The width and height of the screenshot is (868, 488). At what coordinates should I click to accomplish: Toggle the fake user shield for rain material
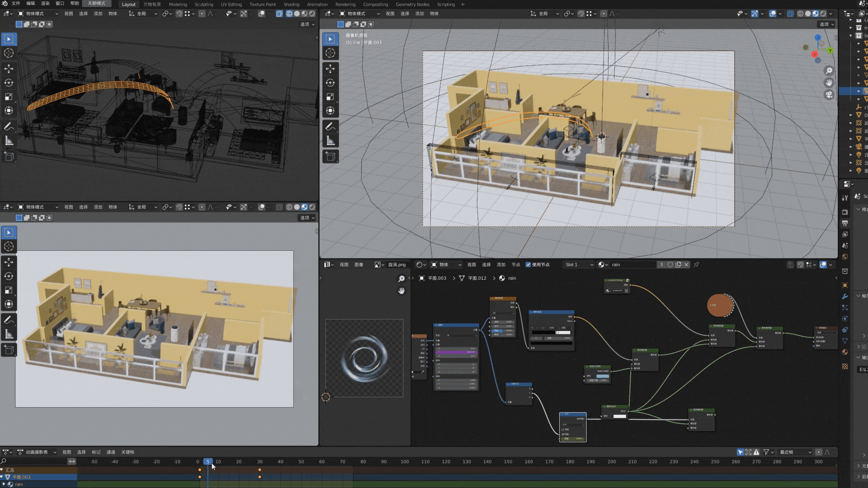coord(670,265)
